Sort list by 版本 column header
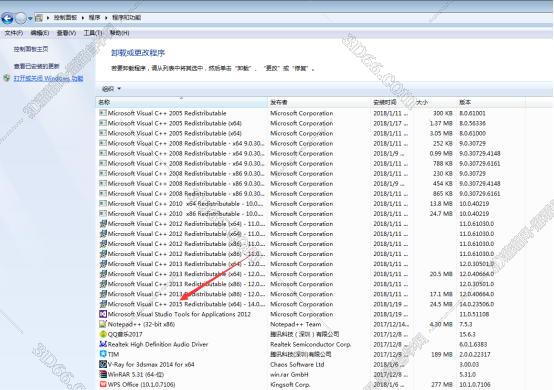 point(490,102)
